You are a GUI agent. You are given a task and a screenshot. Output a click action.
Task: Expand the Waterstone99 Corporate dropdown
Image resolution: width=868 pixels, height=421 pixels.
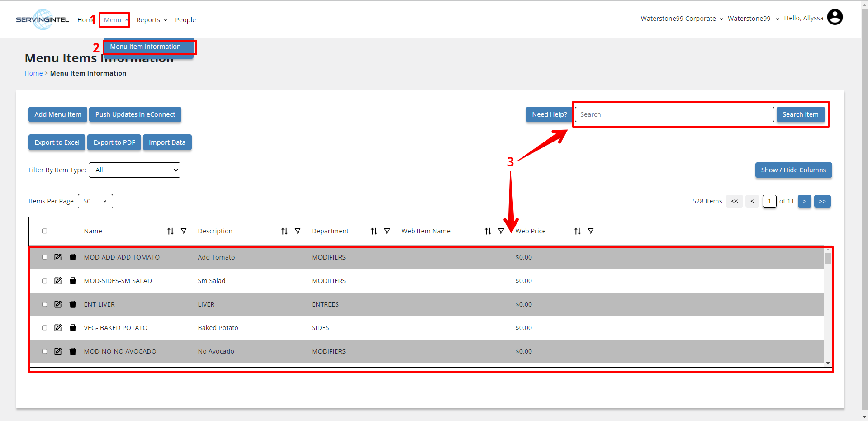tap(681, 19)
